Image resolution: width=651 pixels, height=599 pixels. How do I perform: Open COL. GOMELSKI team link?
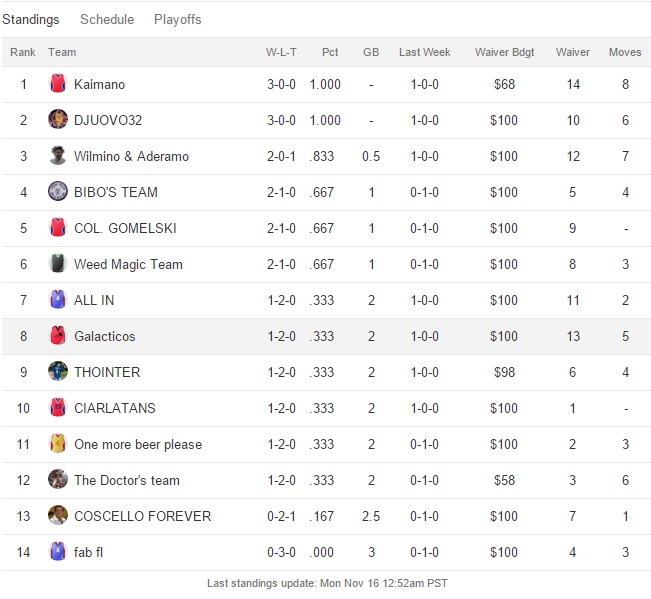coord(125,229)
